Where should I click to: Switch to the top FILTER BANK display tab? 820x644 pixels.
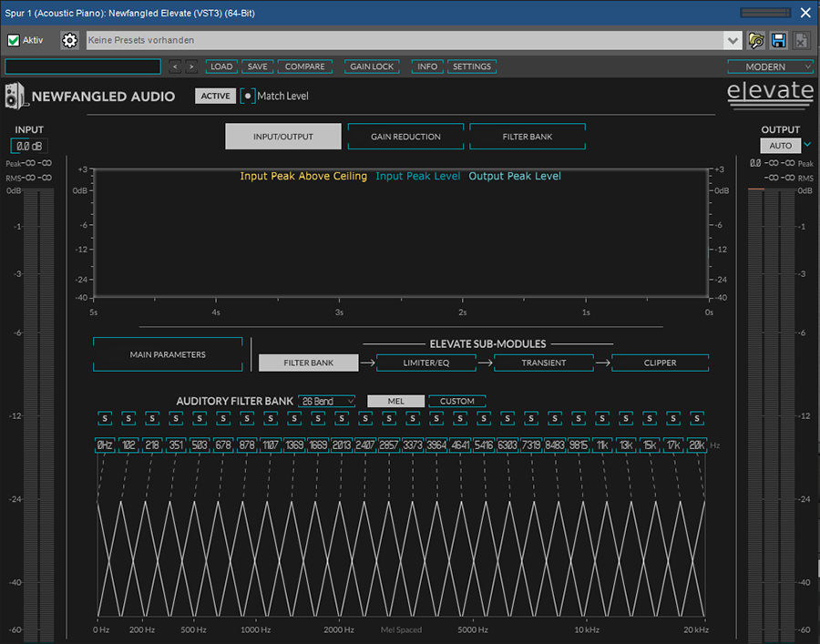(x=528, y=137)
